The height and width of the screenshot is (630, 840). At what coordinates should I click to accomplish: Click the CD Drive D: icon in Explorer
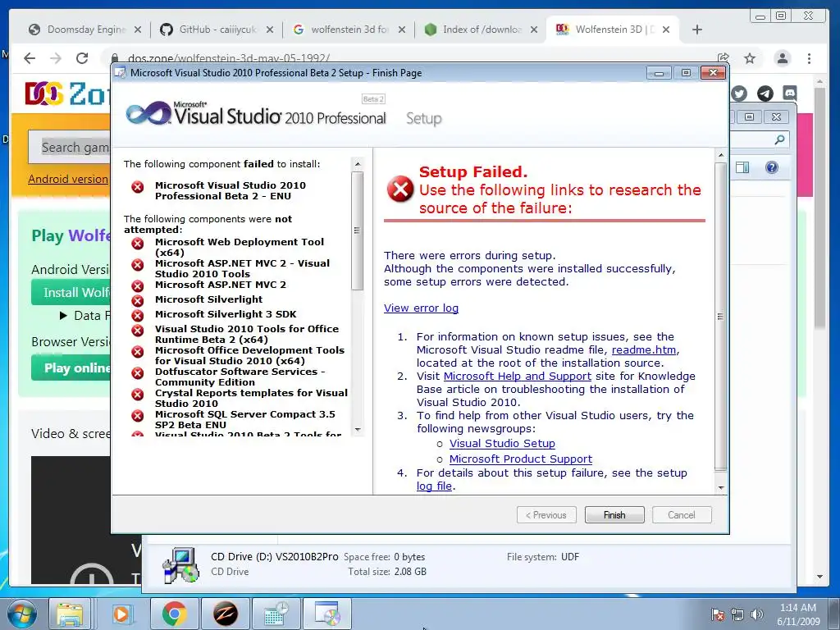pos(181,564)
